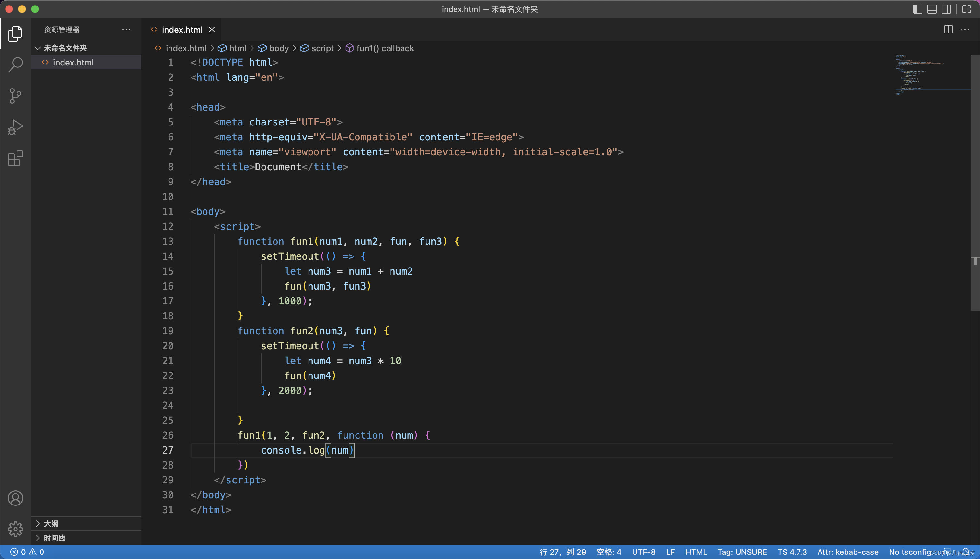Open the Source Control view
Image resolution: width=980 pixels, height=559 pixels.
(15, 96)
